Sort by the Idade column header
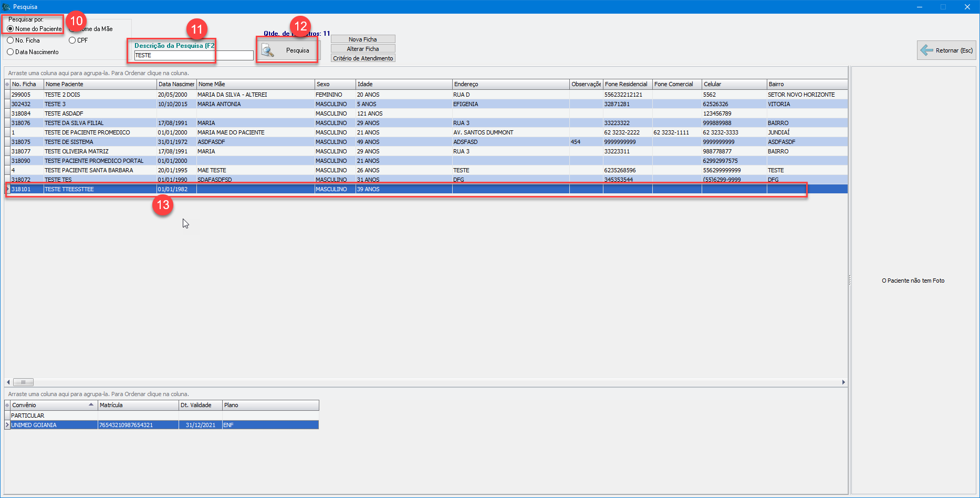Viewport: 980px width, 498px height. [403, 84]
